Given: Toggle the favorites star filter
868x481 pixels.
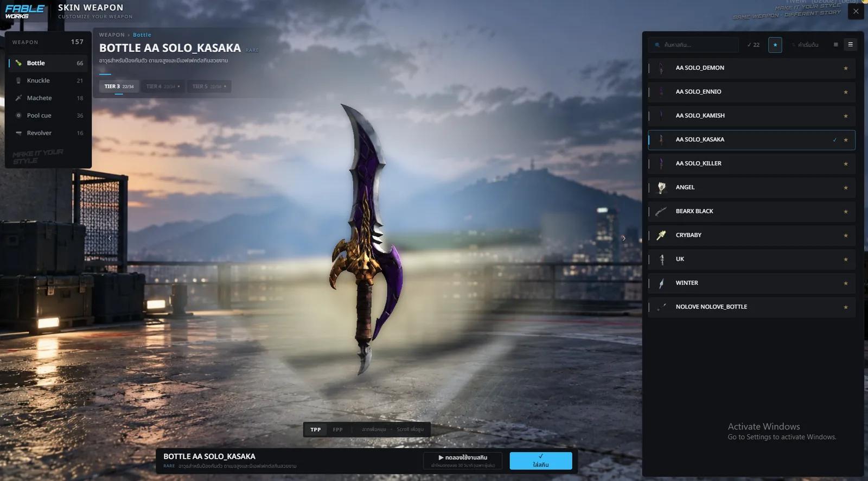Looking at the screenshot, I should click(x=775, y=45).
